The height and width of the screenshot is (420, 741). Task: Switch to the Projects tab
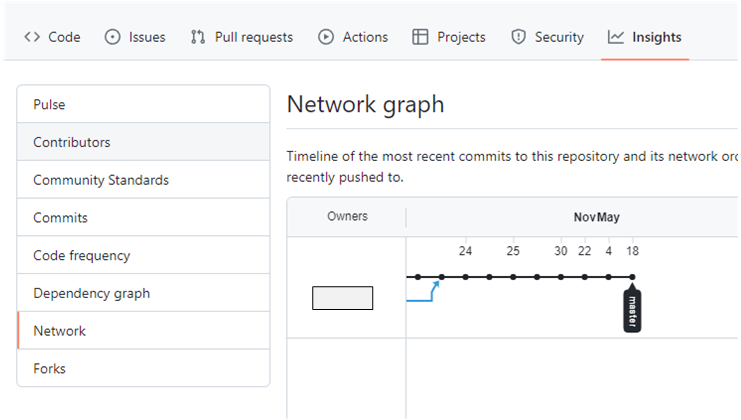point(449,37)
